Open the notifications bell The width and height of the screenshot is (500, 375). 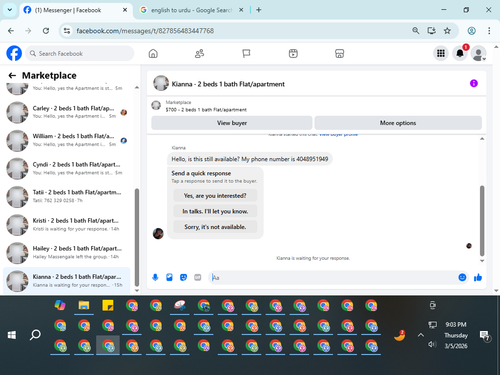(x=460, y=53)
